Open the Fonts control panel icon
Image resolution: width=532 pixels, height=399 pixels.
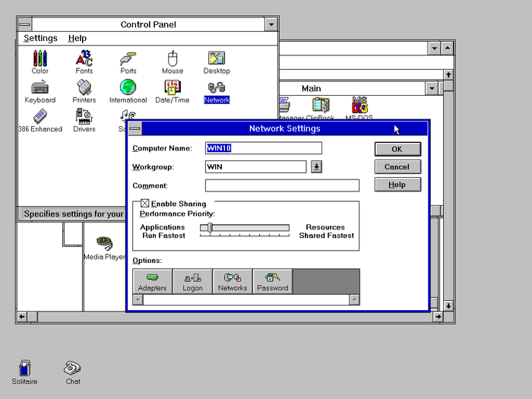(84, 59)
